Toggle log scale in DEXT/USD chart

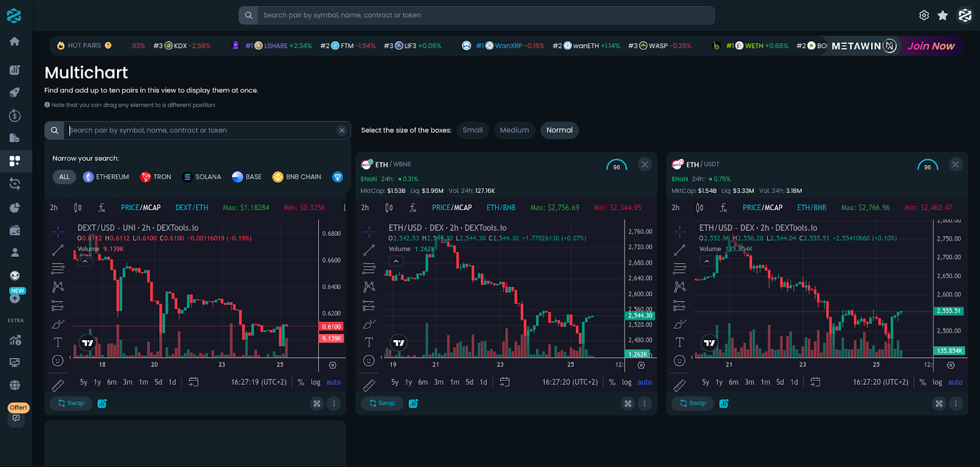coord(315,382)
